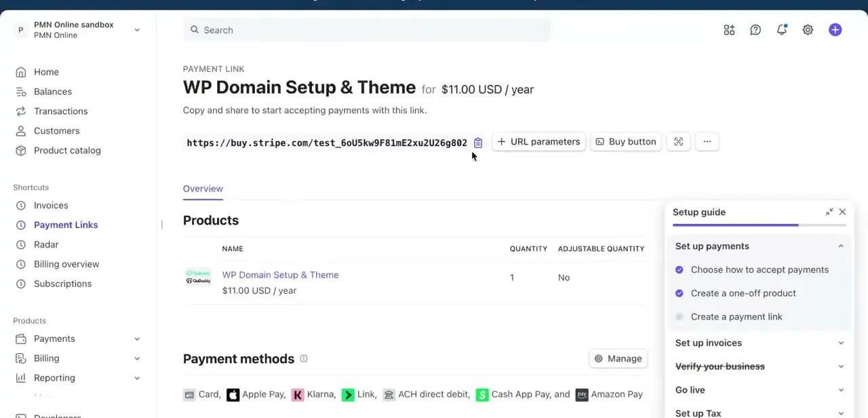
Task: Open Customers in the sidebar
Action: pos(57,131)
